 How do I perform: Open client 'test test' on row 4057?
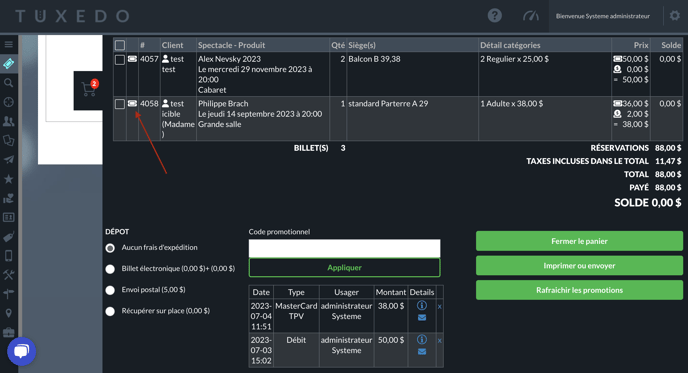click(173, 64)
